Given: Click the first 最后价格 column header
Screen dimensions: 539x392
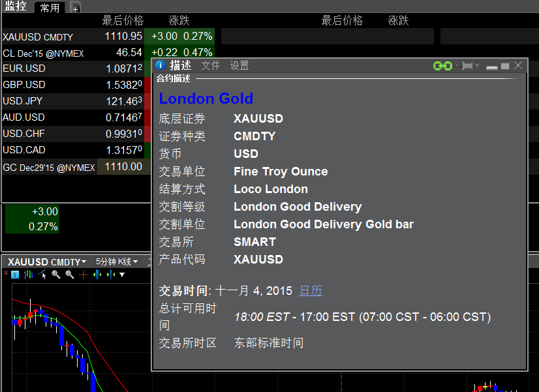Looking at the screenshot, I should pyautogui.click(x=123, y=21).
